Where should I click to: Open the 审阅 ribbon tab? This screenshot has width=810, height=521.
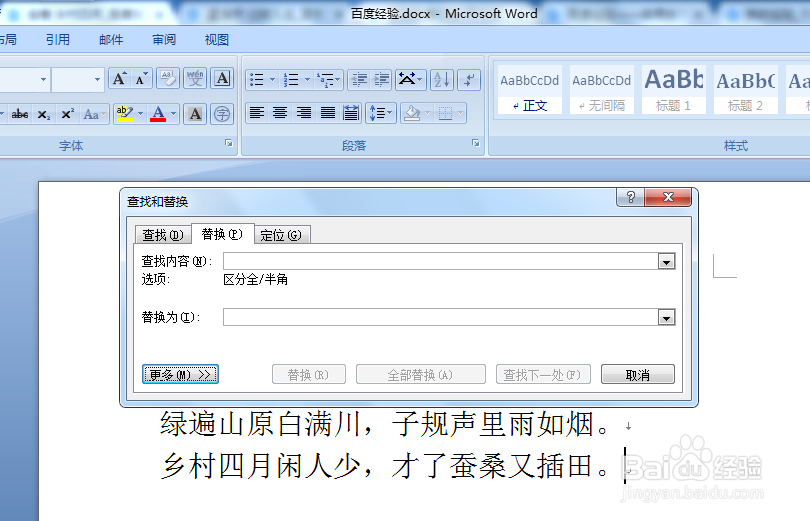[164, 39]
